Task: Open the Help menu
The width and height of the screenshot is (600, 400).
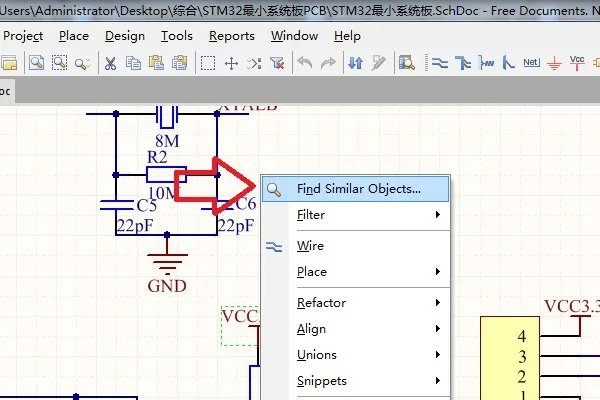Action: (x=347, y=36)
